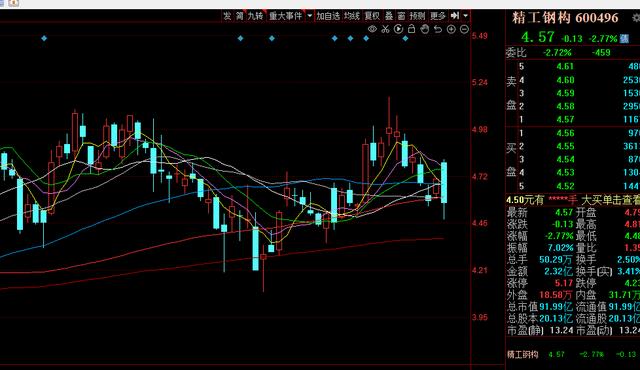Click 振幅 value 7.02%
This screenshot has width=640, height=370.
(561, 248)
